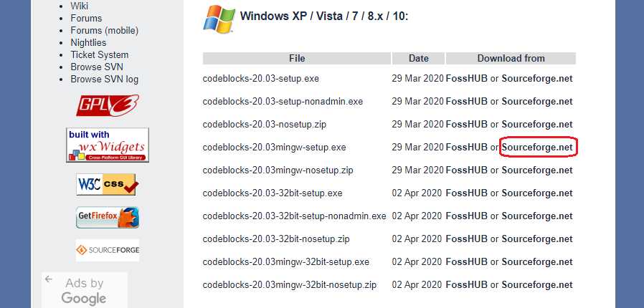This screenshot has height=308, width=644.
Task: Open the Nightlies sidebar link
Action: point(88,43)
